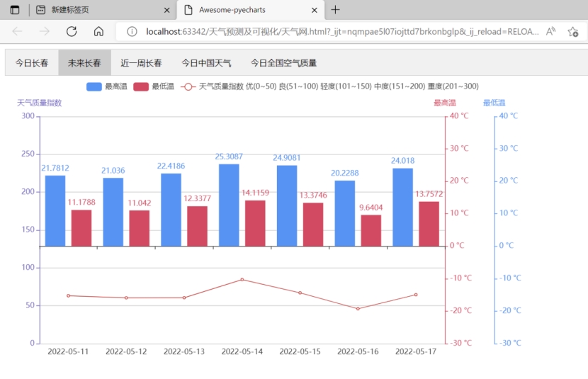Click the 11.042 red bar for 2022-05-12
This screenshot has width=588, height=379.
pos(139,228)
